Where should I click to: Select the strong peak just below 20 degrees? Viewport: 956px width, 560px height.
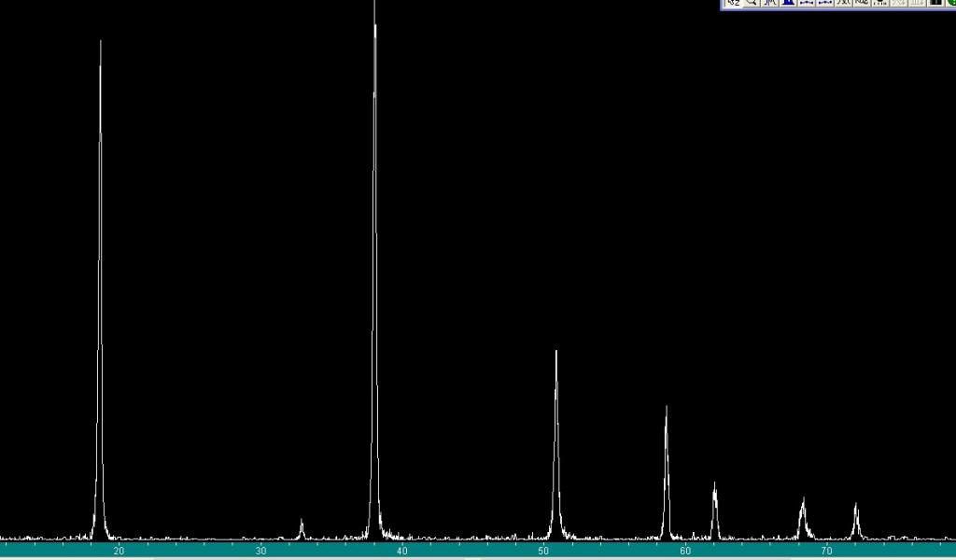100,289
